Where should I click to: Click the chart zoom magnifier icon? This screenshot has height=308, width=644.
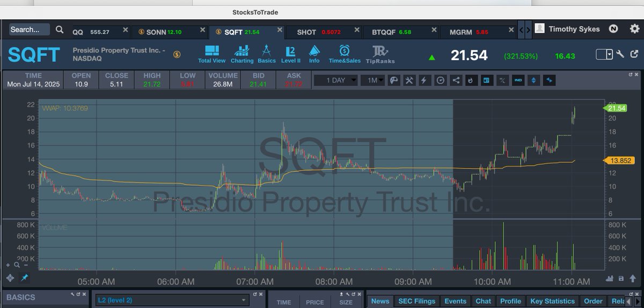[18, 265]
